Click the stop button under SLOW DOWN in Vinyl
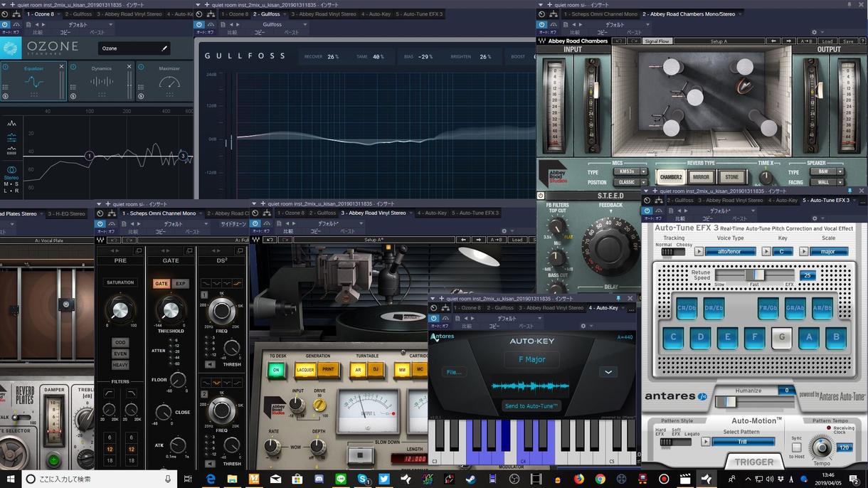The image size is (868, 488). [361, 455]
